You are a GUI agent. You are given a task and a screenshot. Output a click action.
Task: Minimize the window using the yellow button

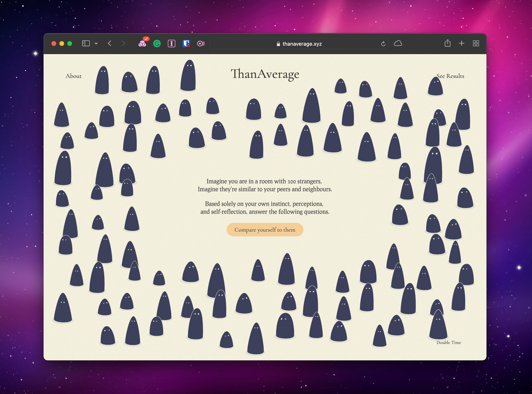tap(62, 43)
